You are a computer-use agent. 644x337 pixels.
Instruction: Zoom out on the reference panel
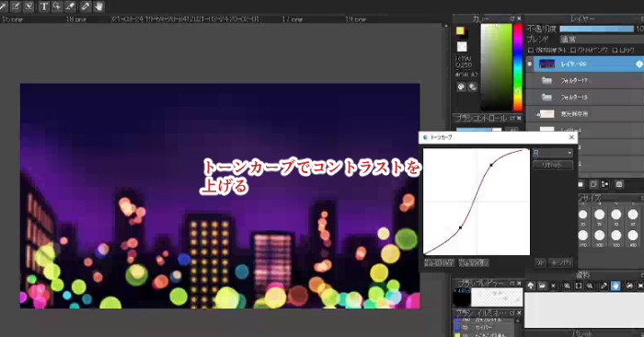[x=590, y=285]
